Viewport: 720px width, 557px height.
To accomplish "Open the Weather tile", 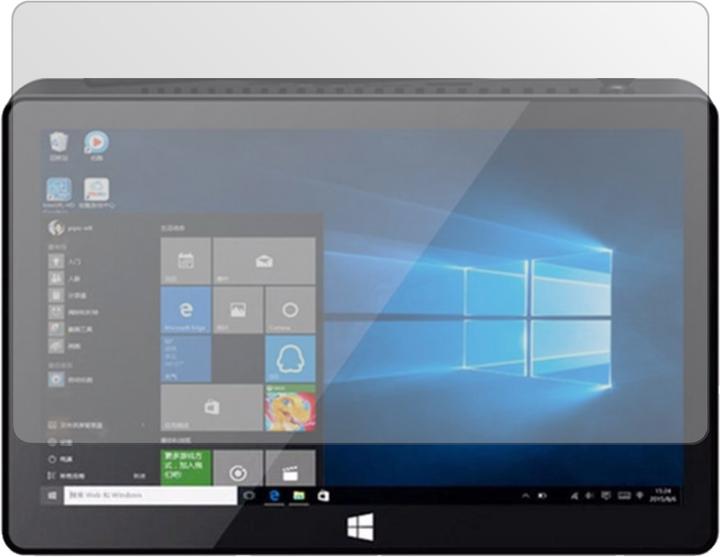I will pyautogui.click(x=186, y=359).
